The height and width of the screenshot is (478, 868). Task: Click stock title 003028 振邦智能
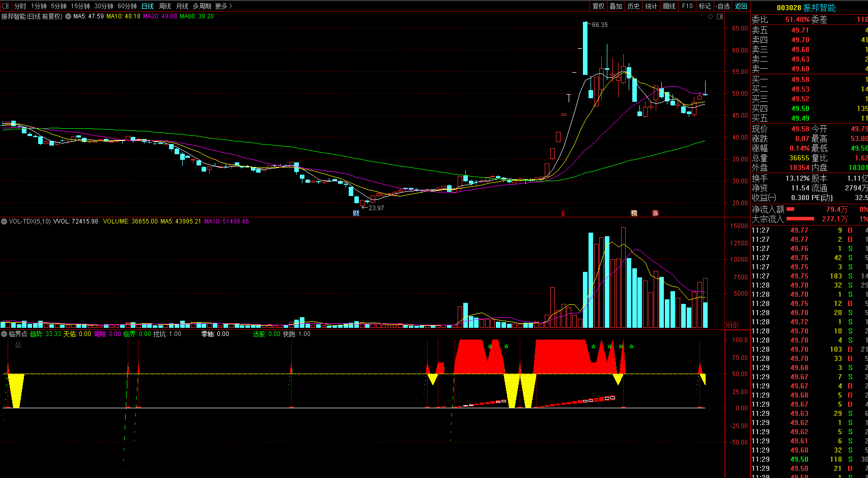(x=806, y=8)
